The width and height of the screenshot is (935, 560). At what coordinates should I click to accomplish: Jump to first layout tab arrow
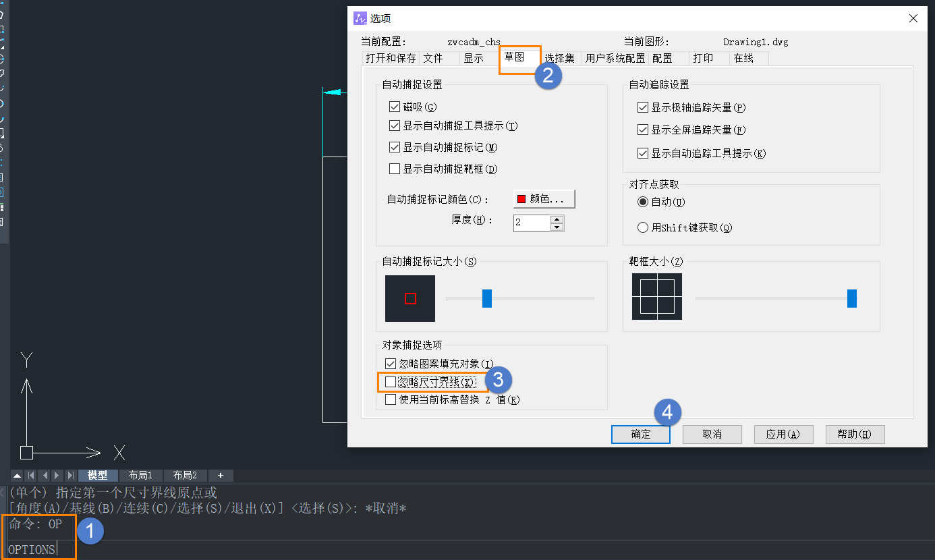[30, 476]
